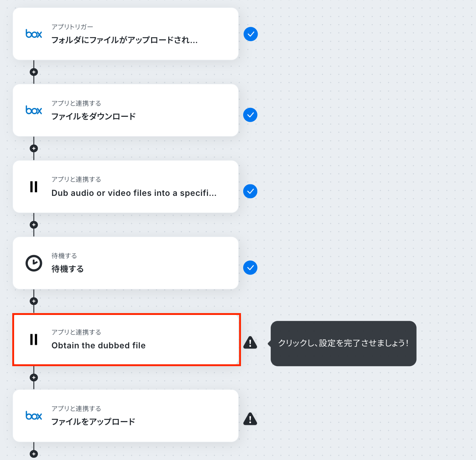Click the warning icon beside Obtain the dubbed file
This screenshot has width=476, height=460.
click(x=250, y=342)
